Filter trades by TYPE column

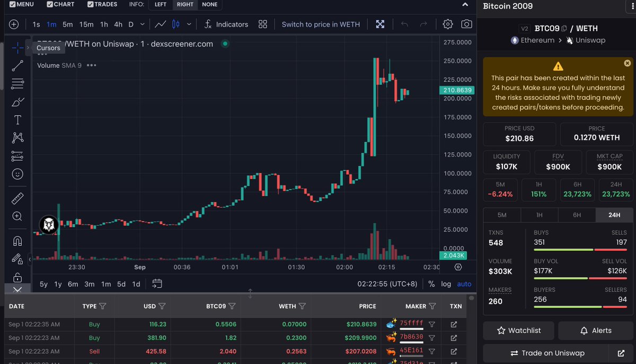(103, 306)
